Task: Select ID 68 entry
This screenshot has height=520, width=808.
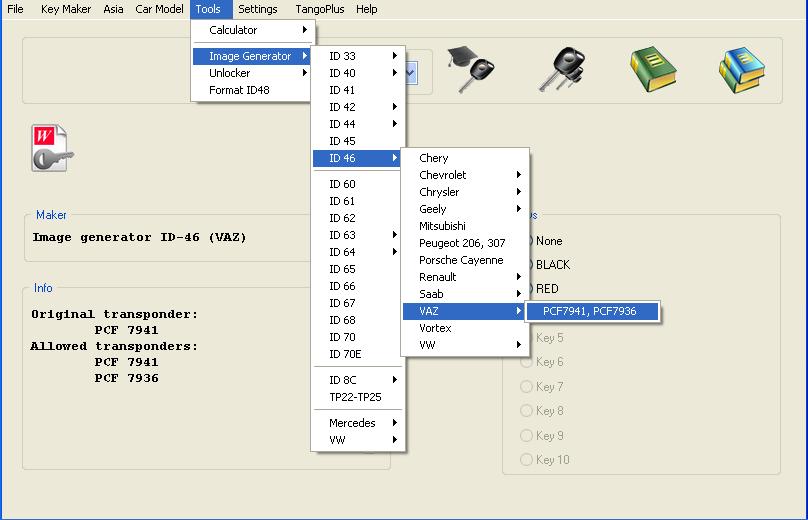Action: [357, 320]
